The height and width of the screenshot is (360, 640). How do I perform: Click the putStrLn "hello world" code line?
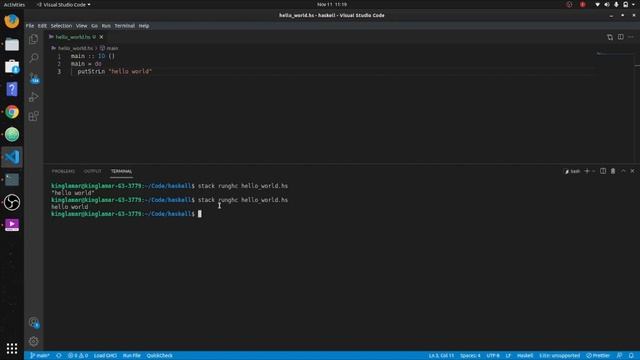click(115, 71)
